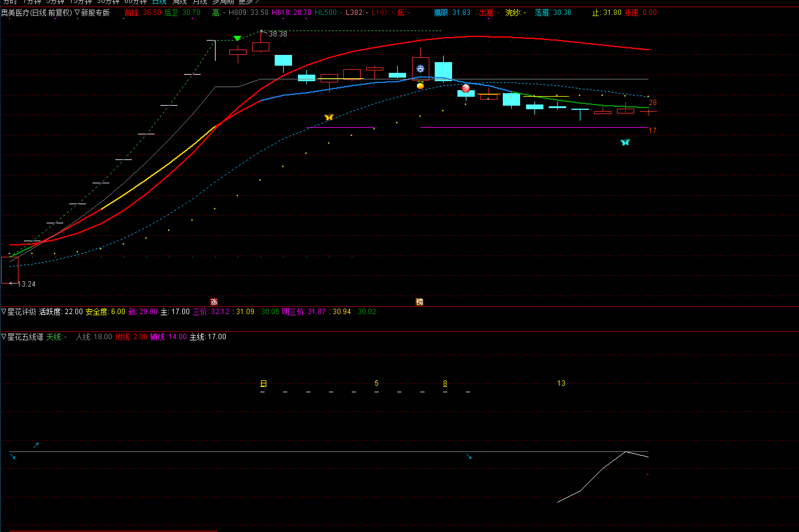This screenshot has width=799, height=532.
Task: Click the green down-triangle signal marker
Action: coord(237,38)
